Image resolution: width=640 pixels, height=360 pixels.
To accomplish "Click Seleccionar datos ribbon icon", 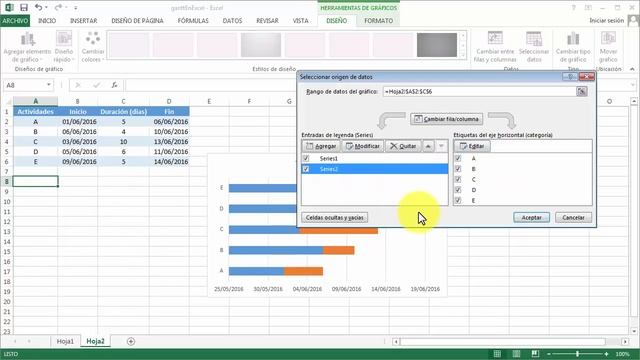I will tap(534, 48).
